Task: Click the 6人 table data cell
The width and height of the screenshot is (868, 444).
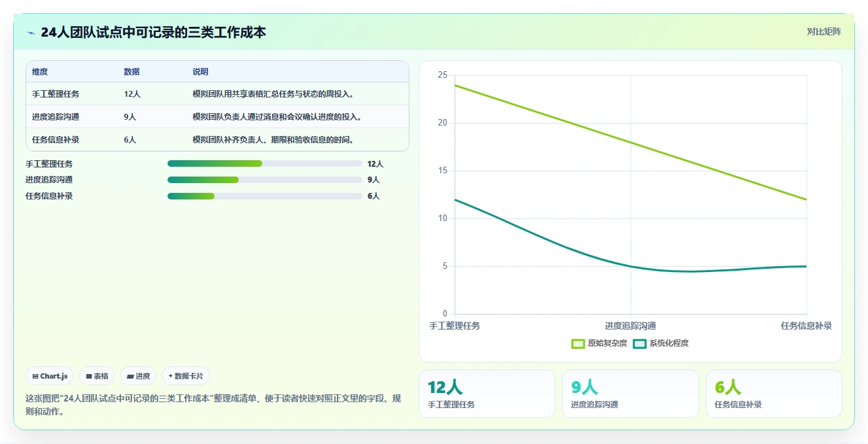Action: 130,140
